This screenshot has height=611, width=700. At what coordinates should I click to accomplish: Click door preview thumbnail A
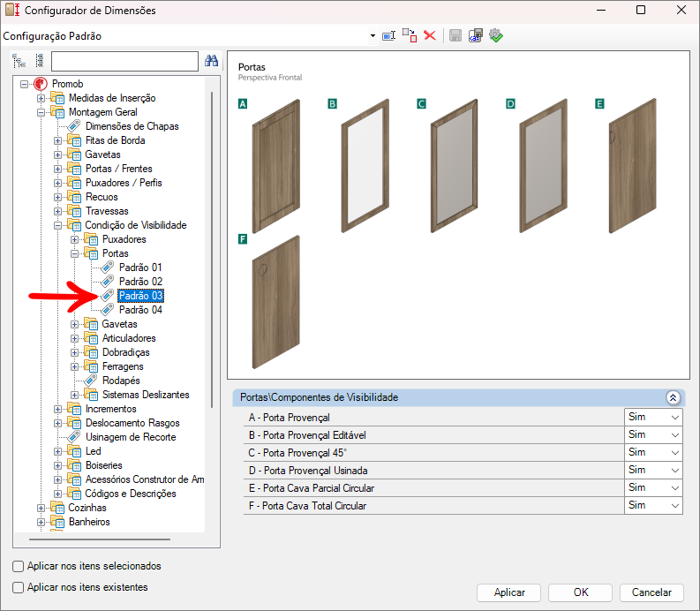(x=276, y=166)
